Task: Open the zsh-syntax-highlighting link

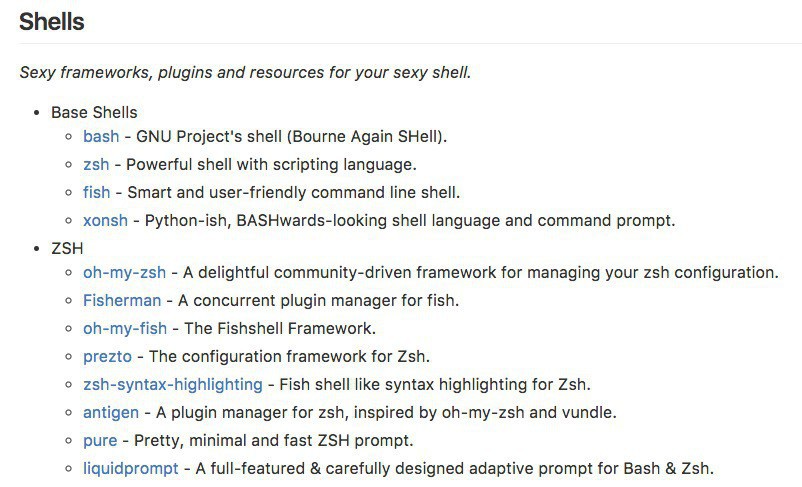Action: click(x=172, y=384)
